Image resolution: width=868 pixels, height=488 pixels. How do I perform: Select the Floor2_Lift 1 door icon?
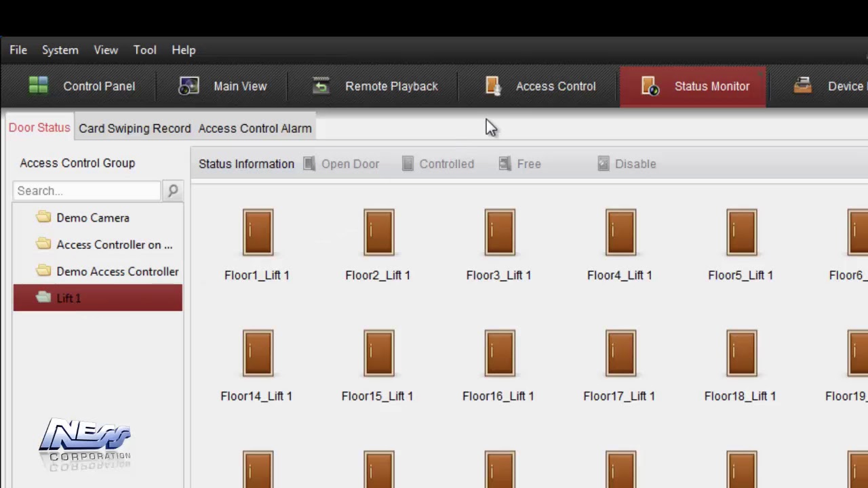click(378, 232)
